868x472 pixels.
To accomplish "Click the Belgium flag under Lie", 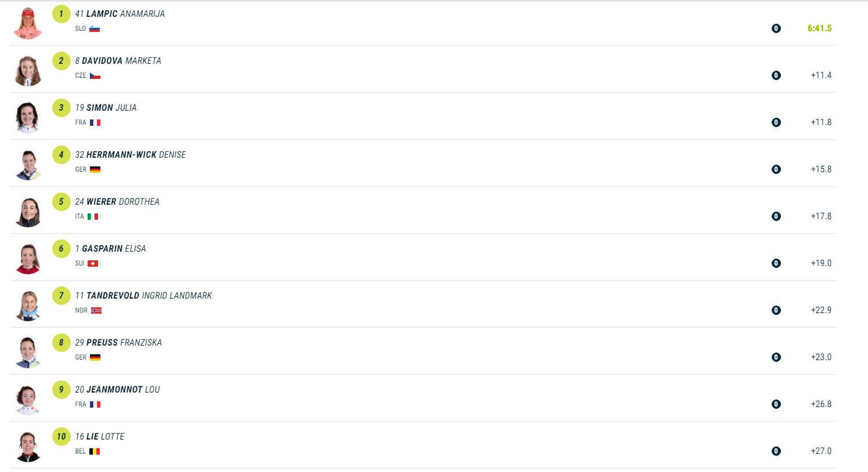I will (x=95, y=452).
